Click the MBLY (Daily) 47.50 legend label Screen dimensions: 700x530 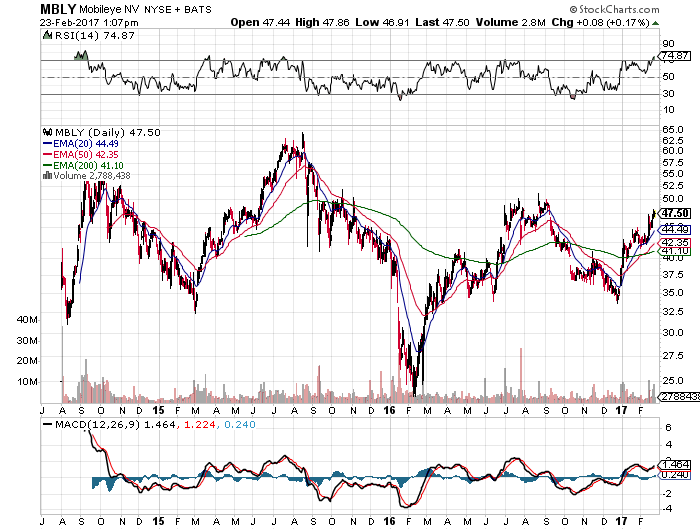coord(107,133)
